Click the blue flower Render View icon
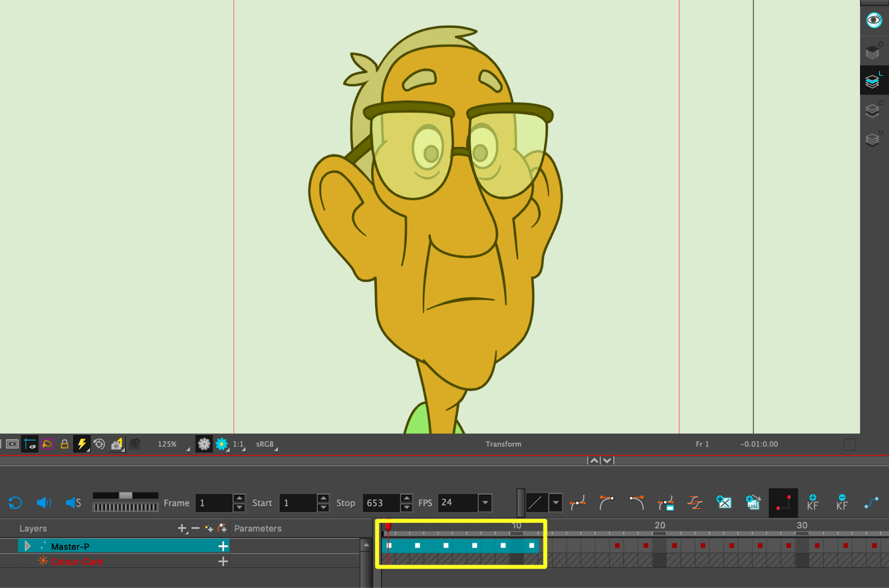 point(222,444)
